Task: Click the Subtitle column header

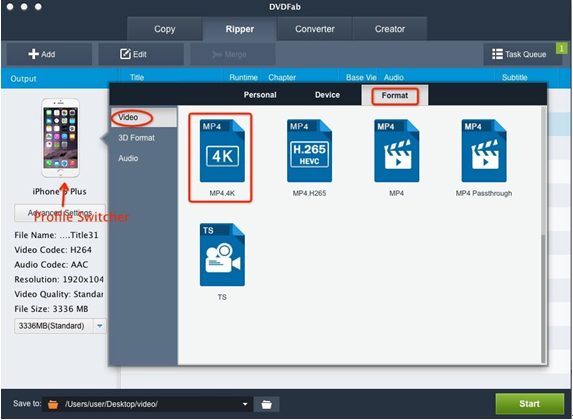Action: [515, 77]
